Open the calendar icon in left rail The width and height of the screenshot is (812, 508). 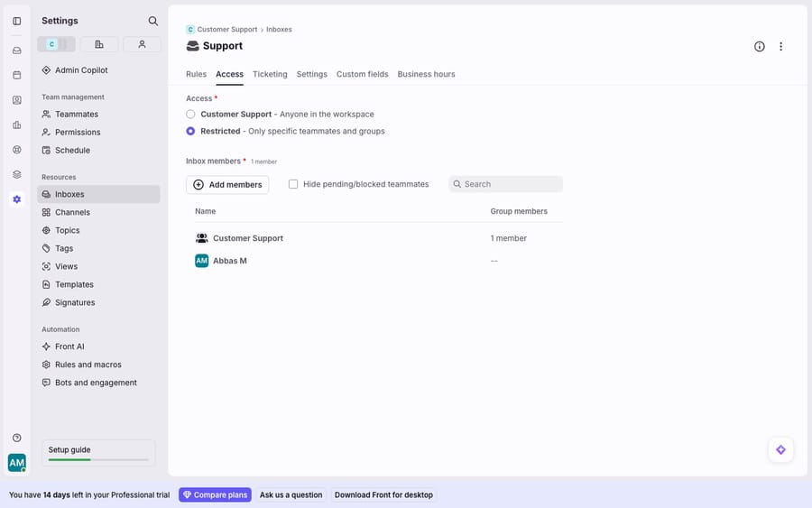point(16,75)
